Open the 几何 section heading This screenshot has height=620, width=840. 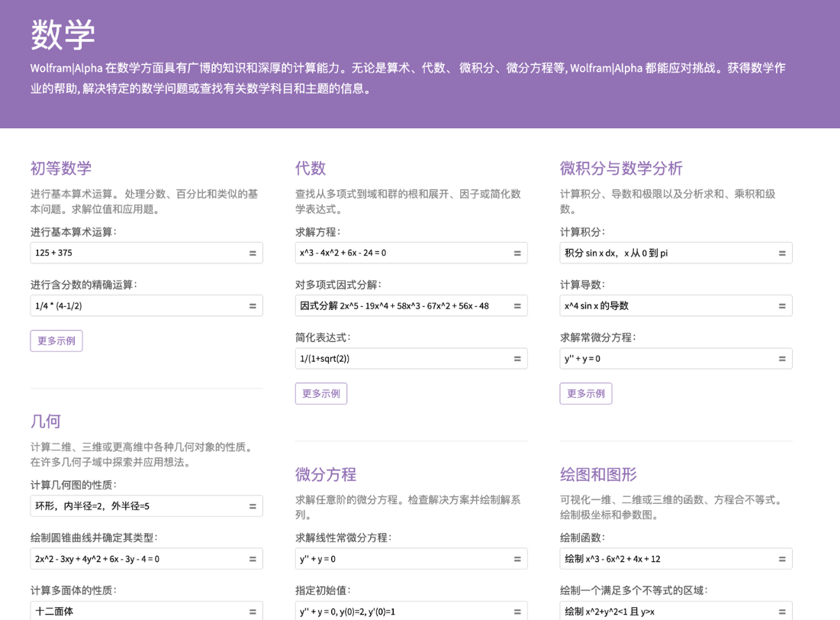tap(46, 421)
